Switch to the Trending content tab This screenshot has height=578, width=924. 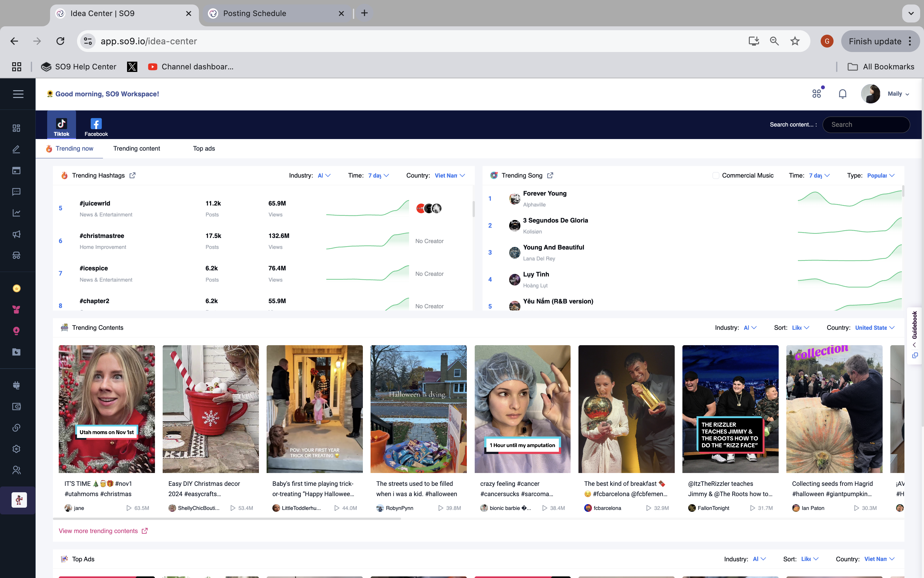pos(136,149)
